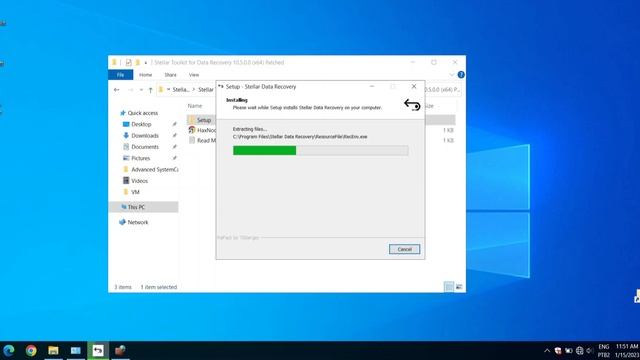
Task: Select the Read Me file in the list
Action: pos(202,140)
